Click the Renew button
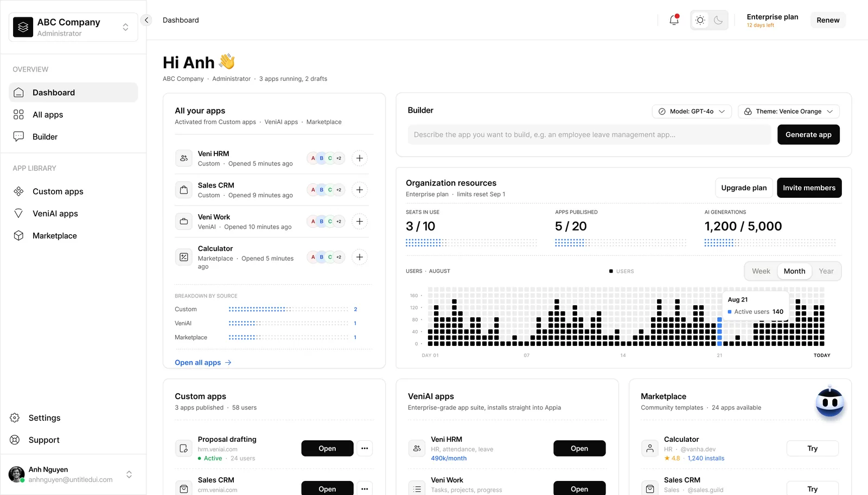 [828, 20]
